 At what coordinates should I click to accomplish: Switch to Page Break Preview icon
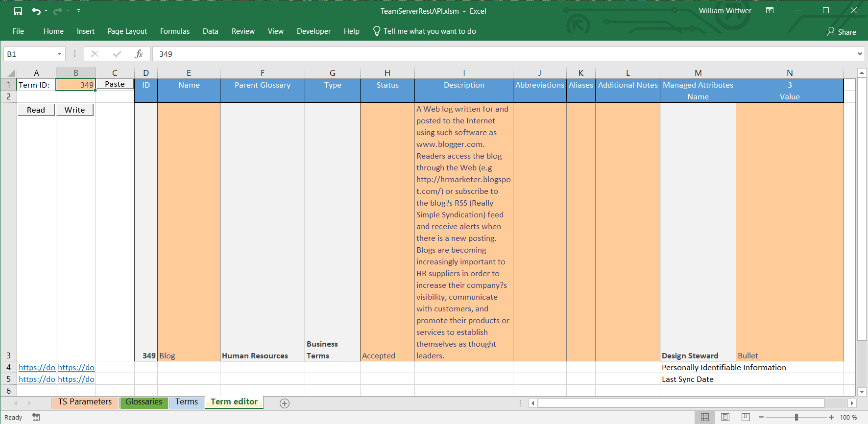click(746, 417)
